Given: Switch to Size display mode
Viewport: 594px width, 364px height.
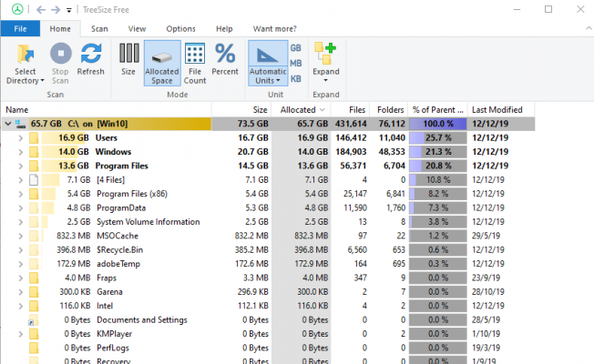Looking at the screenshot, I should coord(128,55).
